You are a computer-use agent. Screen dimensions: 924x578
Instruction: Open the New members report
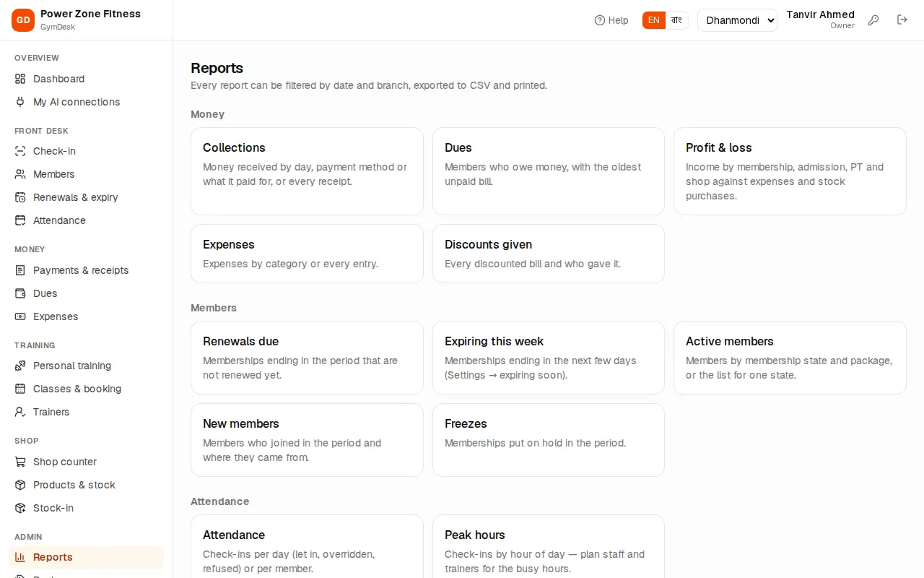tap(307, 440)
